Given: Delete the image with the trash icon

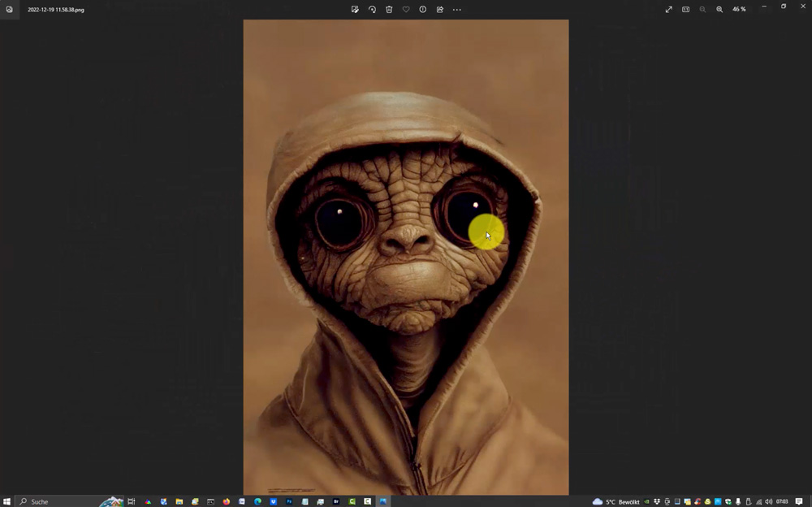Looking at the screenshot, I should pos(389,9).
